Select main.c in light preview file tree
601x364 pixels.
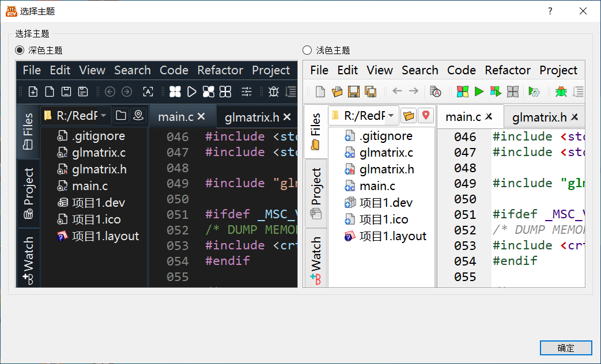[x=371, y=186]
